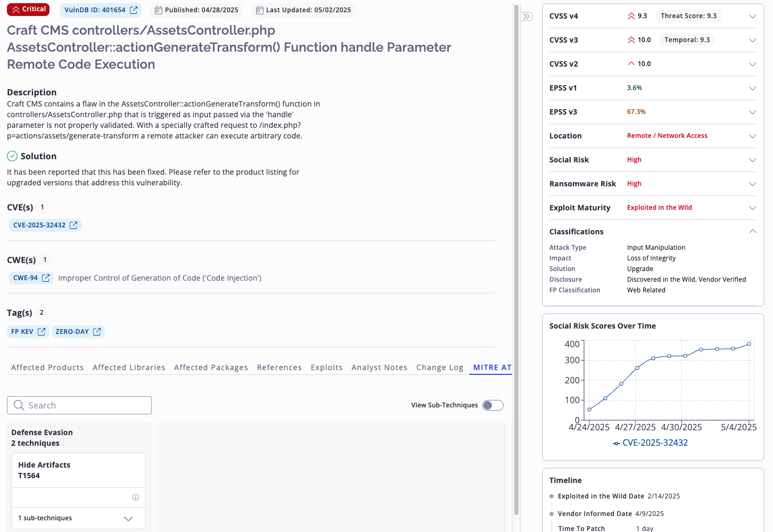Click the 'Input Manipulation' attack type value

click(656, 248)
